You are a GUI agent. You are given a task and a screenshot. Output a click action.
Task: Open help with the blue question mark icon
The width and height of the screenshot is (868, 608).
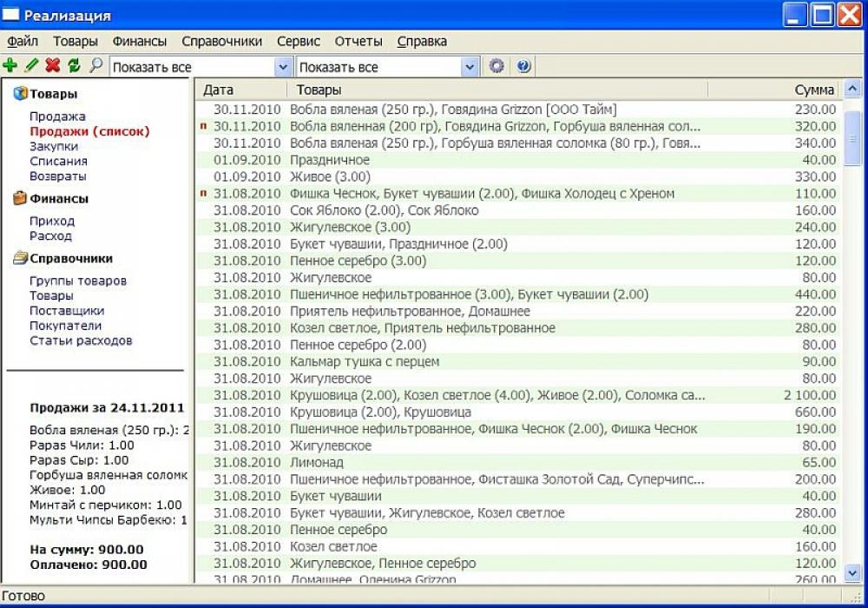coord(522,65)
